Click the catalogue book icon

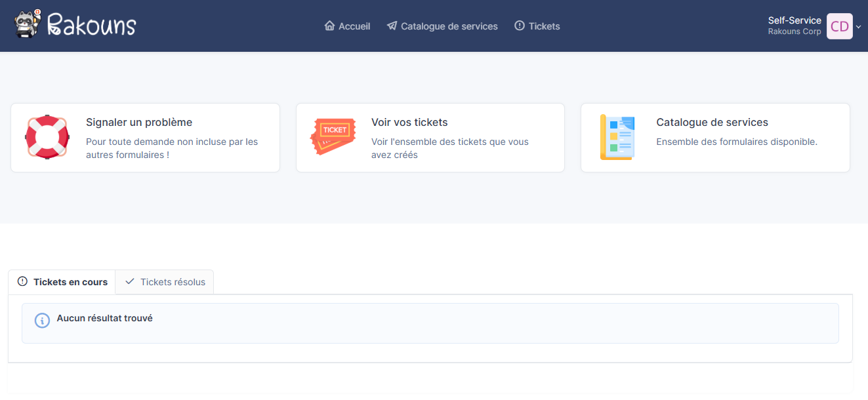[617, 137]
